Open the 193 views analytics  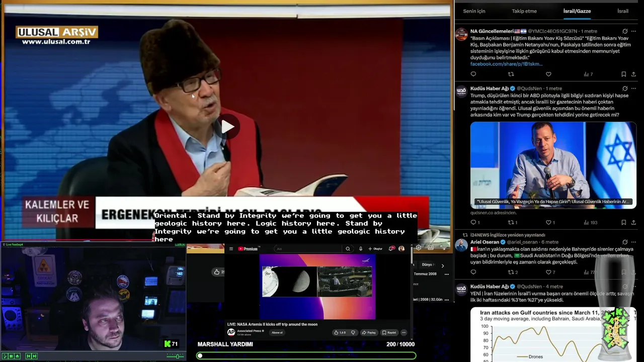590,222
